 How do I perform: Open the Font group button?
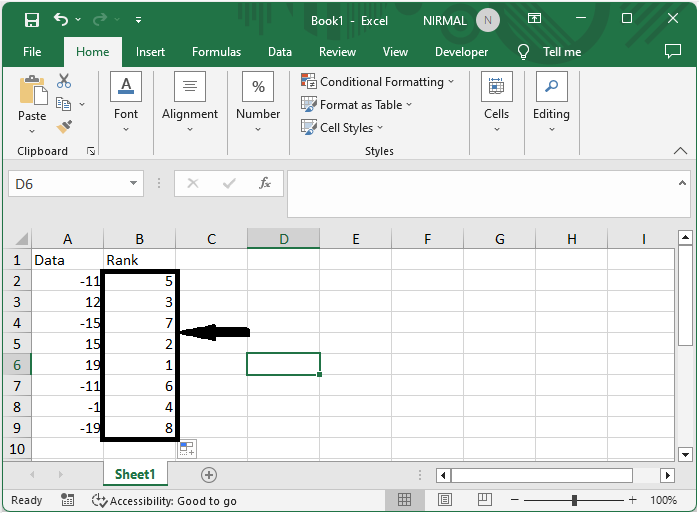point(126,103)
